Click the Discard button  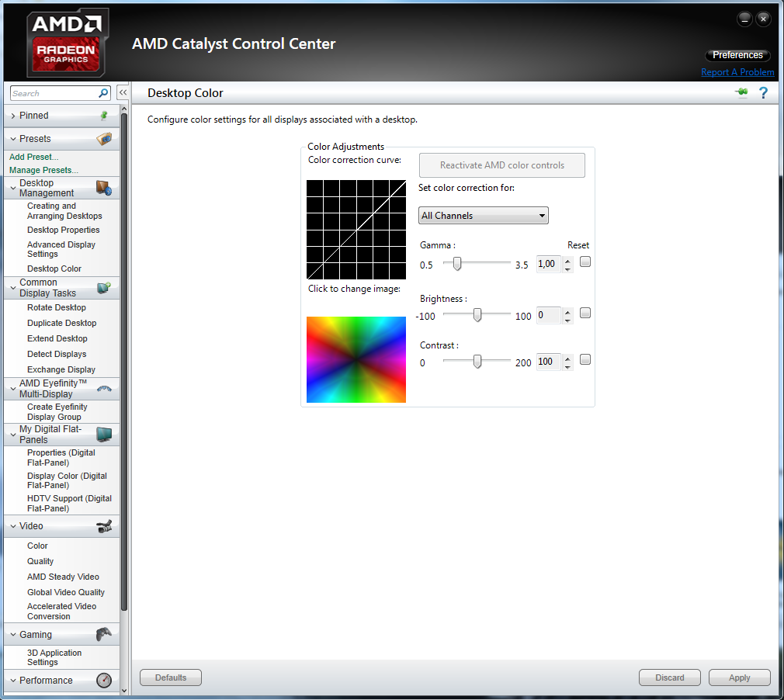[669, 677]
